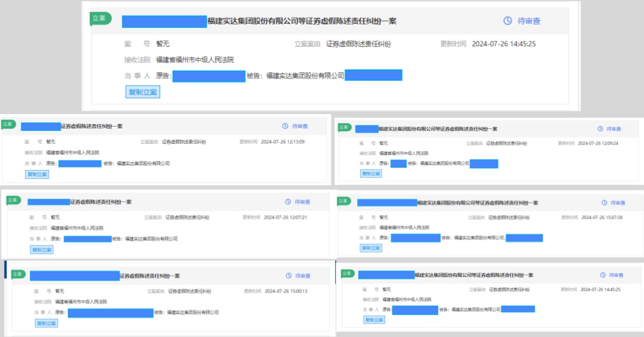Click 复制立案 in the largest enlarged case card
This screenshot has width=644, height=337.
tap(142, 92)
